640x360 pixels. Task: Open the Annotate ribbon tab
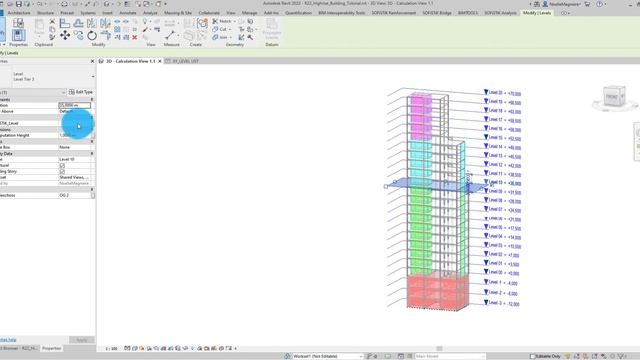(128, 13)
